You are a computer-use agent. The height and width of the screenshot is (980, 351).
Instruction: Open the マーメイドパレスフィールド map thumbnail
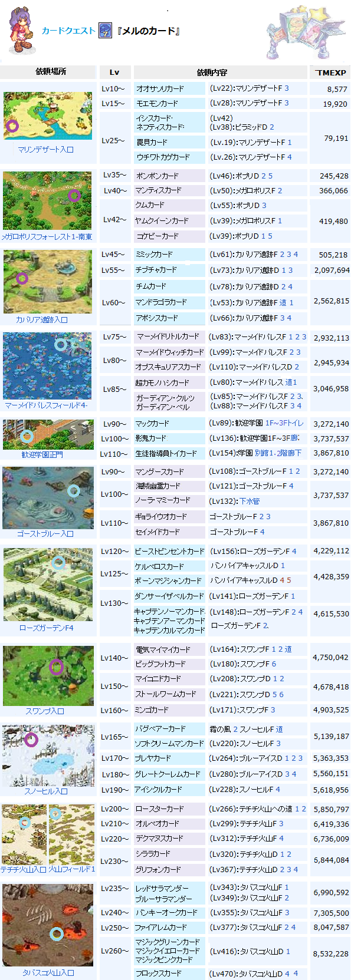pyautogui.click(x=47, y=366)
